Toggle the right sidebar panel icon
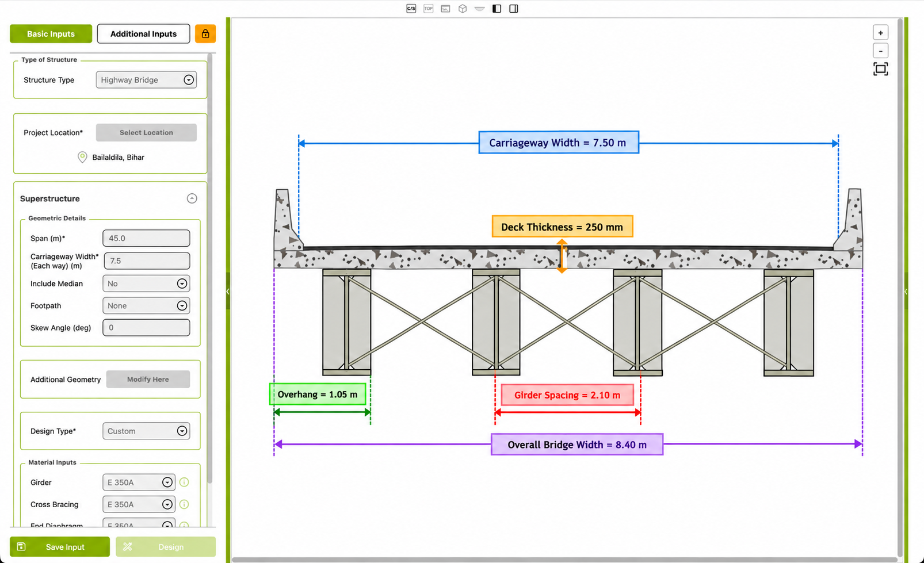The image size is (924, 563). pos(514,9)
